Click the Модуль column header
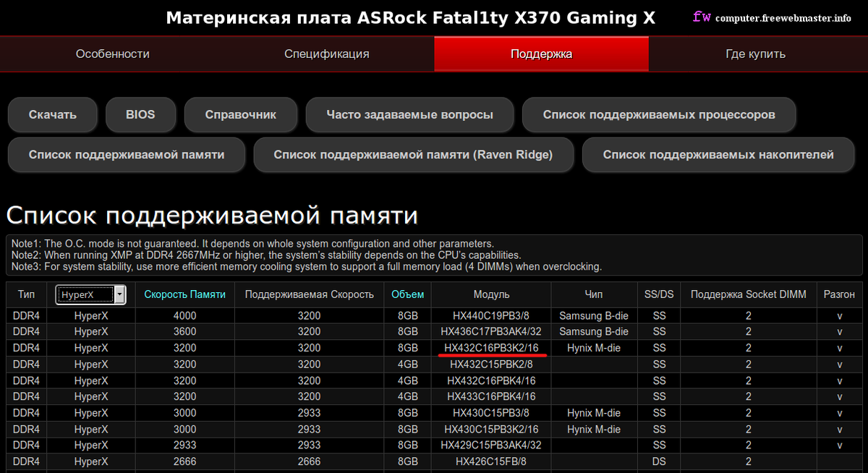Screen dimensions: 868x473 [x=492, y=294]
